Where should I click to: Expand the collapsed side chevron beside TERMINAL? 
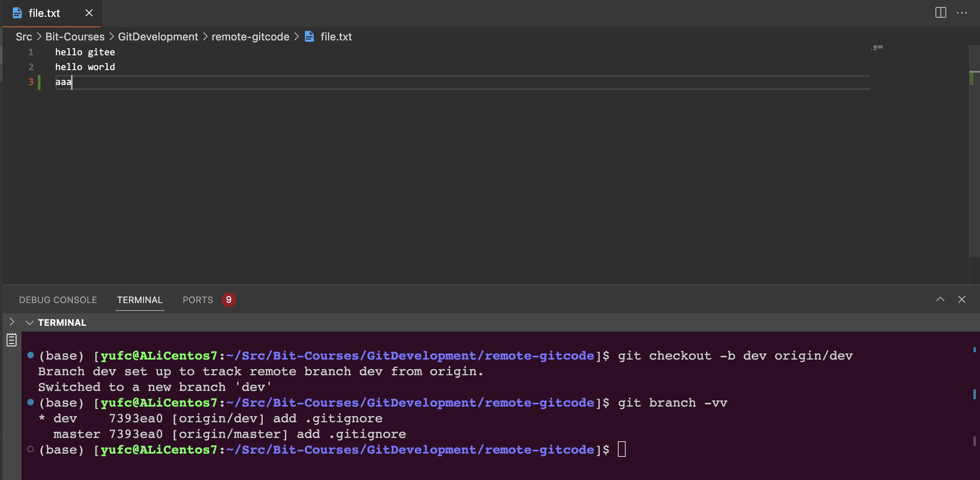[x=12, y=322]
